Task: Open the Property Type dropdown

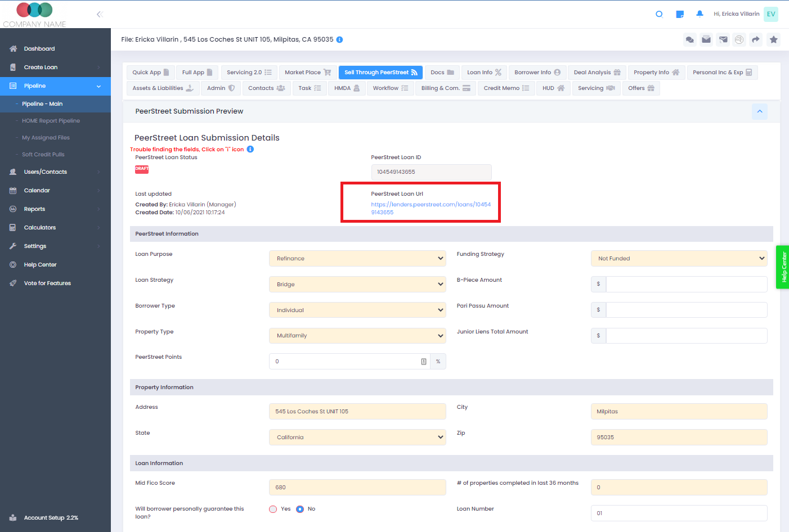Action: [357, 336]
